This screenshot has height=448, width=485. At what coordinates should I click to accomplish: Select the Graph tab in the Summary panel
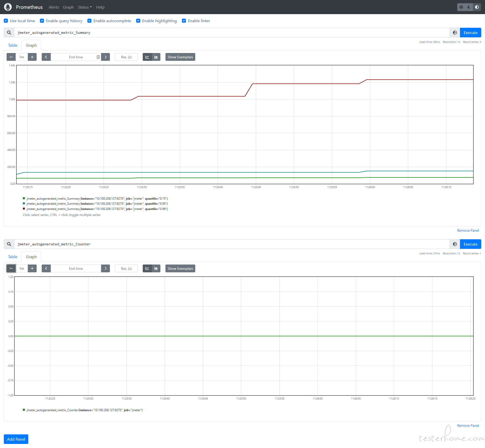click(x=31, y=45)
